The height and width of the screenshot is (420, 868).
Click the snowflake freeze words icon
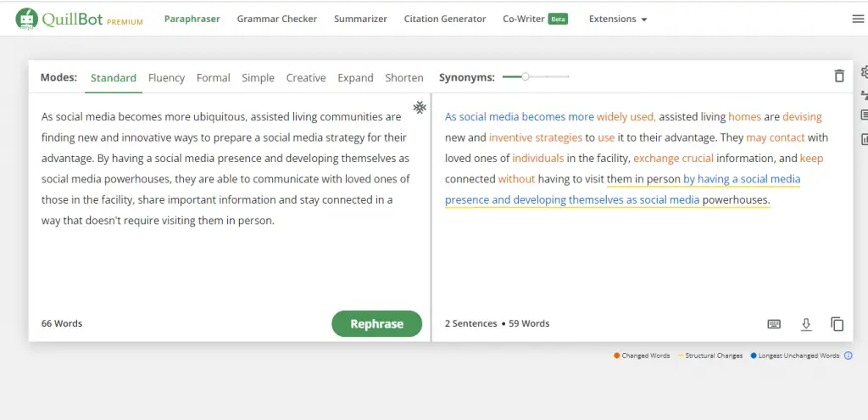[x=420, y=108]
